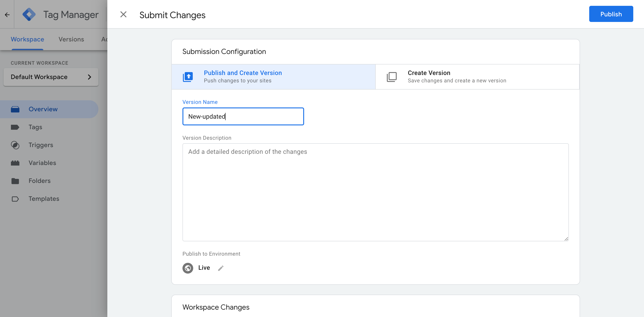Select Publish and Create Version option
The height and width of the screenshot is (317, 644).
click(273, 77)
